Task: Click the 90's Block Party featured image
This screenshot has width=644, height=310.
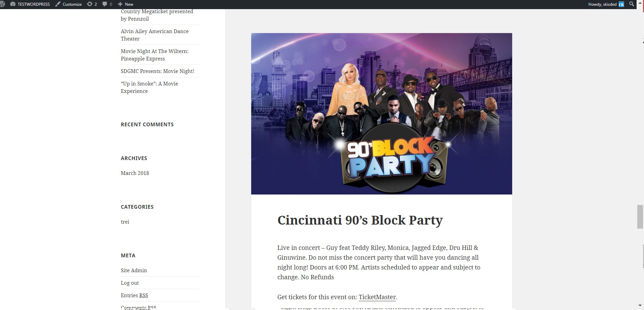Action: [x=381, y=114]
